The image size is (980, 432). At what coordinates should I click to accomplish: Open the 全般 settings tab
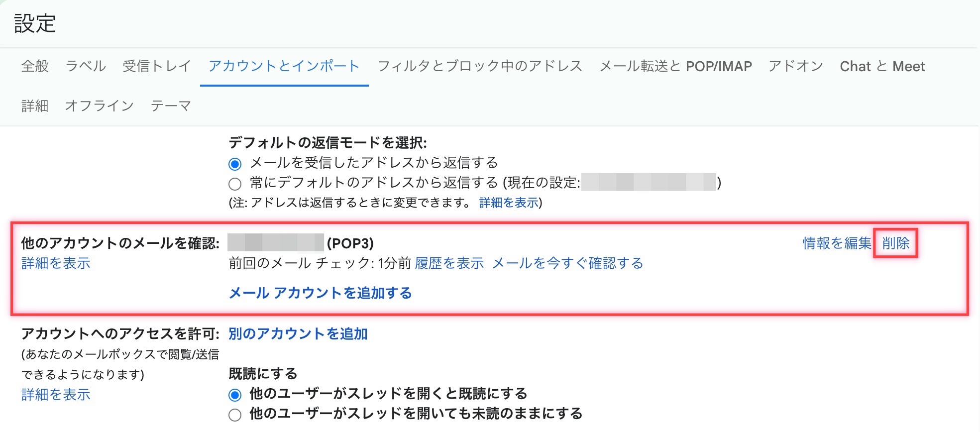point(35,66)
